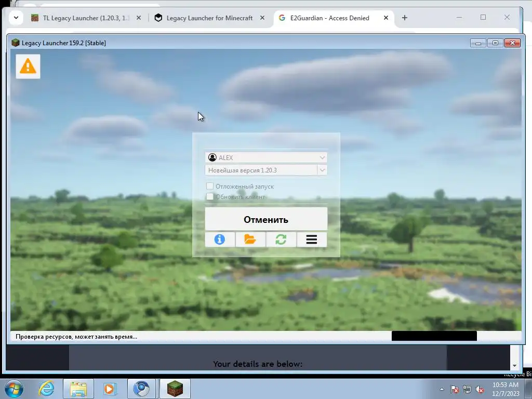Viewport: 532px width, 399px height.
Task: Click 'Your details are below:' text
Action: tap(258, 364)
